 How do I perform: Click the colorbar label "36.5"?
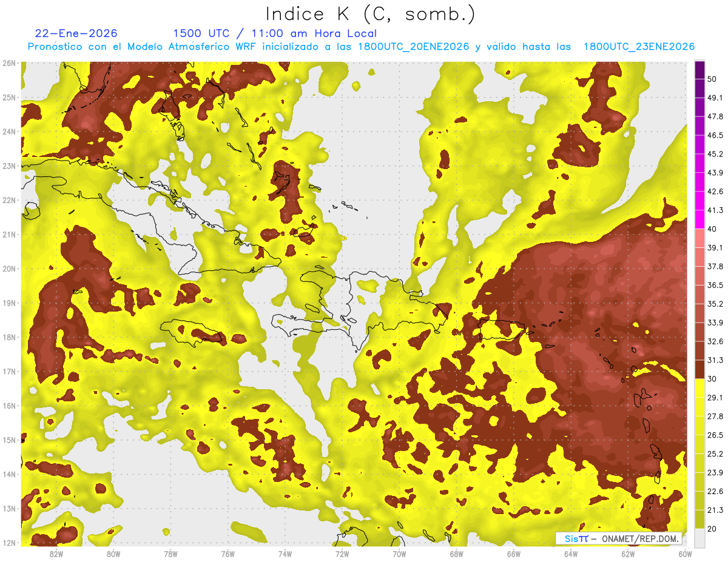coord(715,285)
